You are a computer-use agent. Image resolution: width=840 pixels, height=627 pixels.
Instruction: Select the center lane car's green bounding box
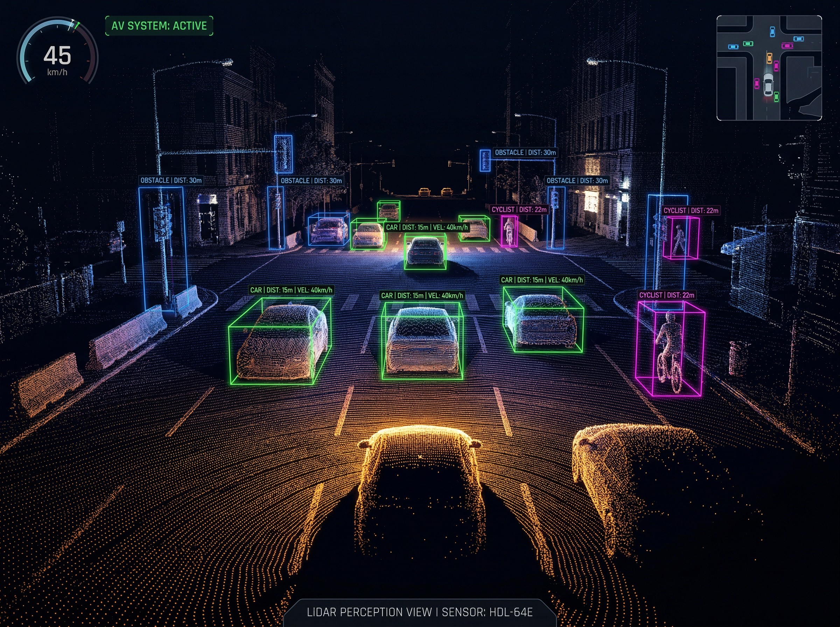pyautogui.click(x=422, y=340)
